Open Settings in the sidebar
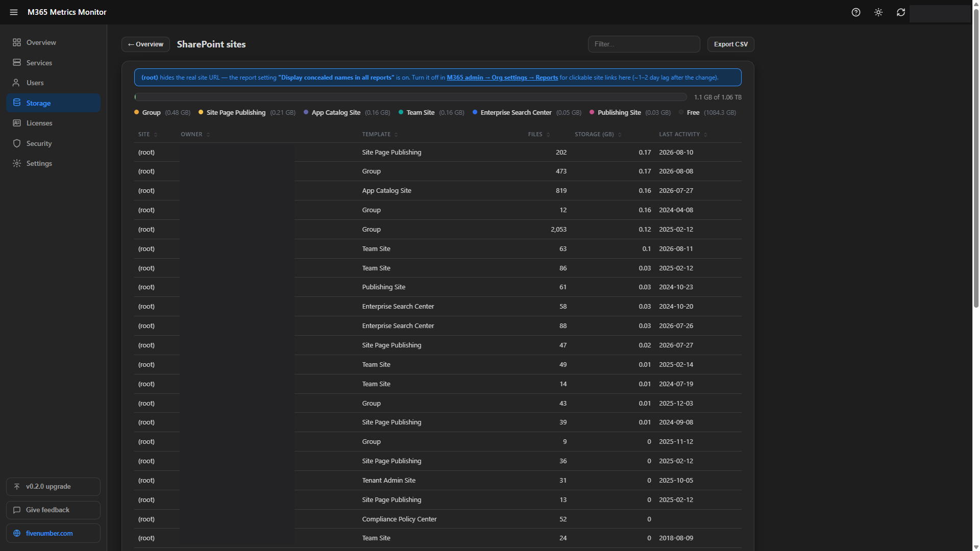980x551 pixels. click(x=53, y=163)
